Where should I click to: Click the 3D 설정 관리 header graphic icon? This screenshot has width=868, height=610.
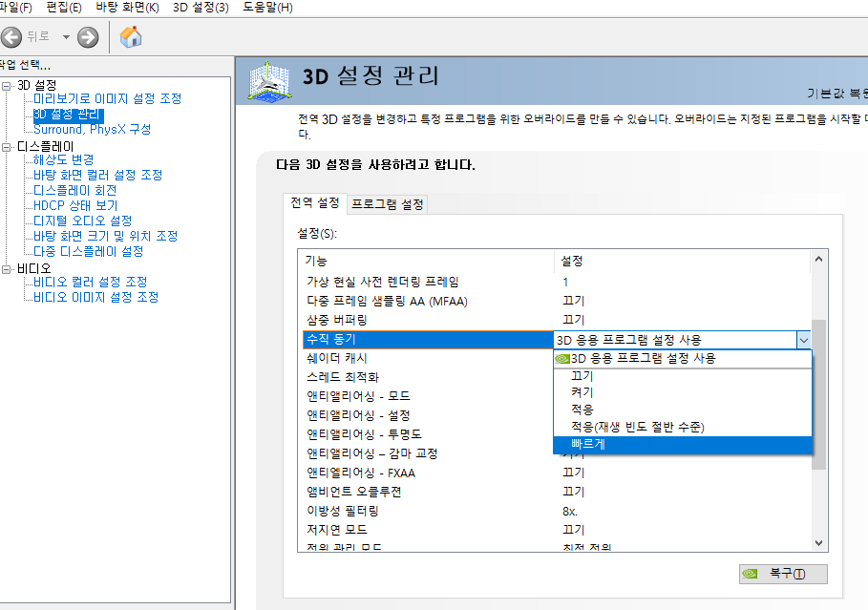272,82
